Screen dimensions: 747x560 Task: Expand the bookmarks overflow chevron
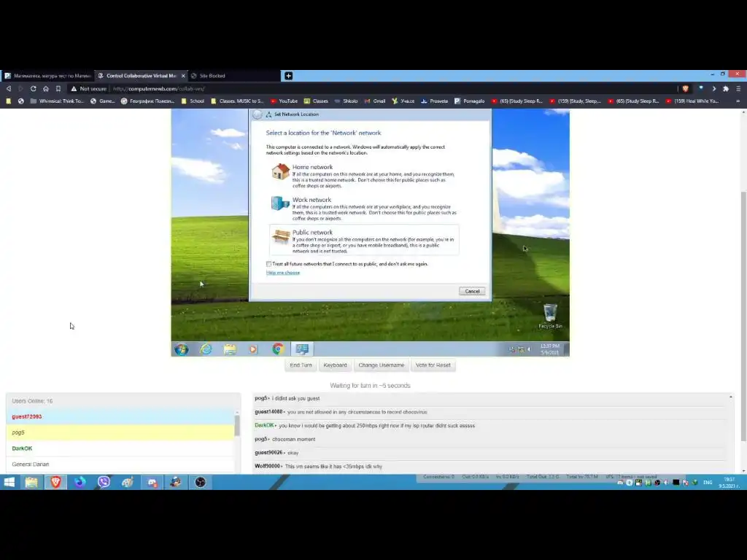pos(738,101)
